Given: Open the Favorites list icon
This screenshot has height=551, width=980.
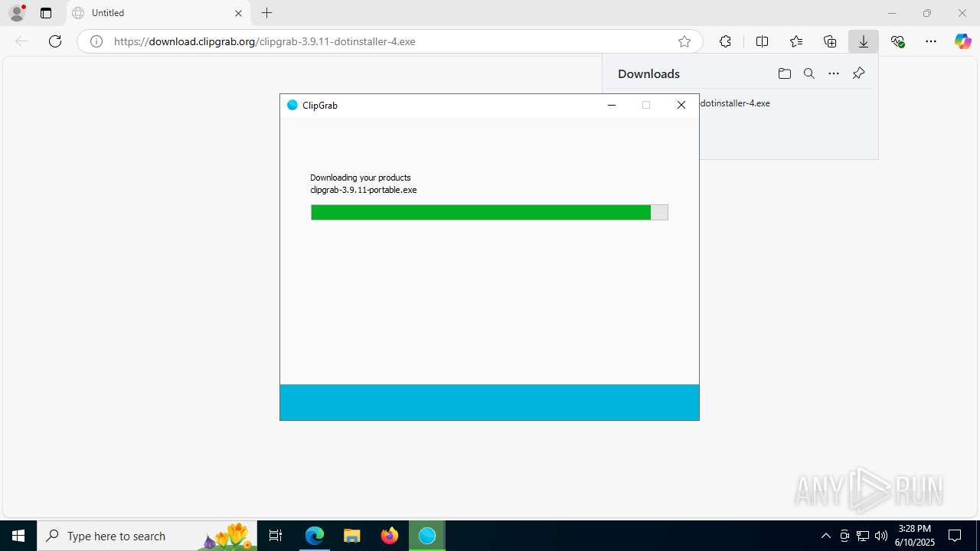Looking at the screenshot, I should click(796, 41).
